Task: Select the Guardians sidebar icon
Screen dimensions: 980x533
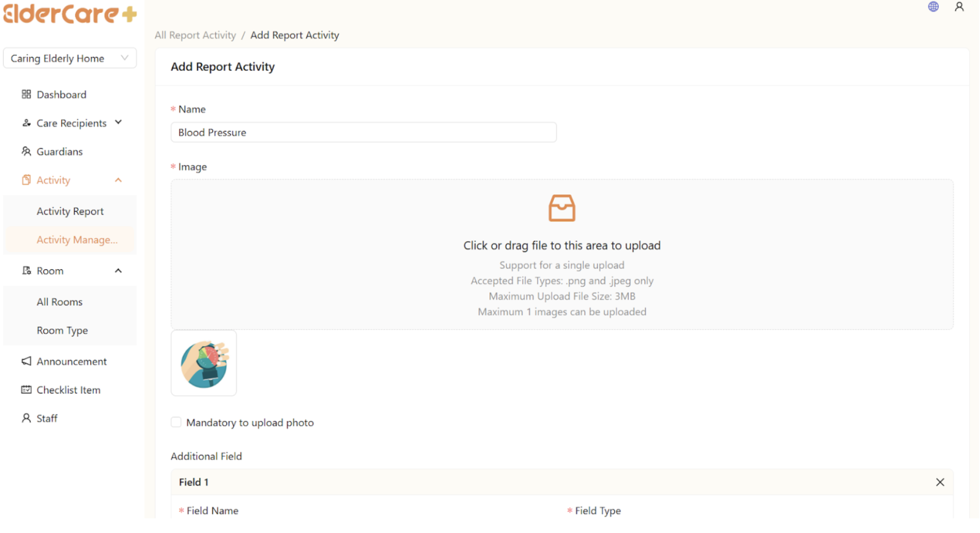Action: [x=26, y=151]
